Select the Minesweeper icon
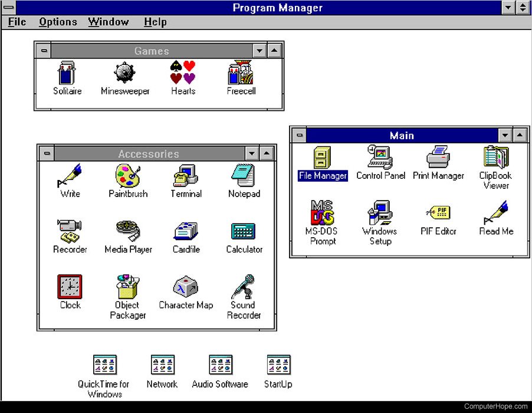This screenshot has width=532, height=413. 124,73
